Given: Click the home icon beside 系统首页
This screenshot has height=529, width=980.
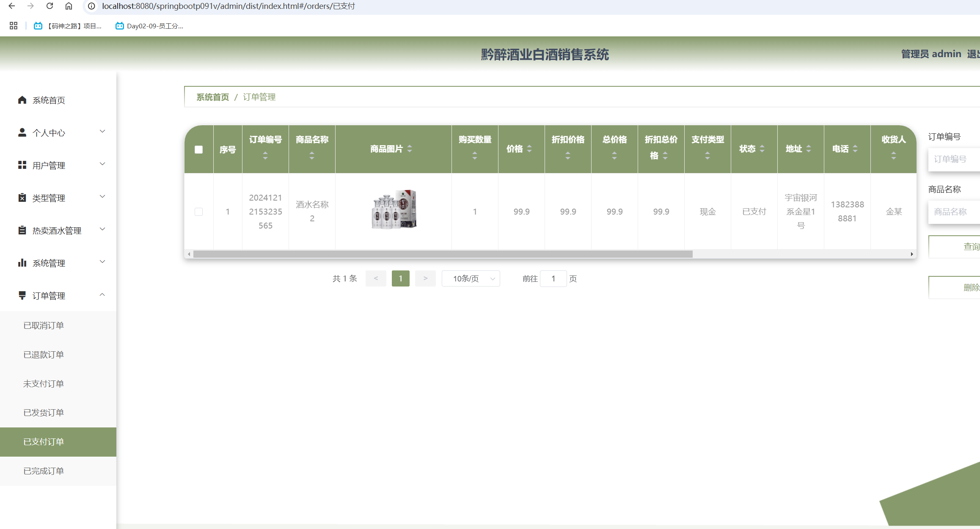Looking at the screenshot, I should [22, 100].
